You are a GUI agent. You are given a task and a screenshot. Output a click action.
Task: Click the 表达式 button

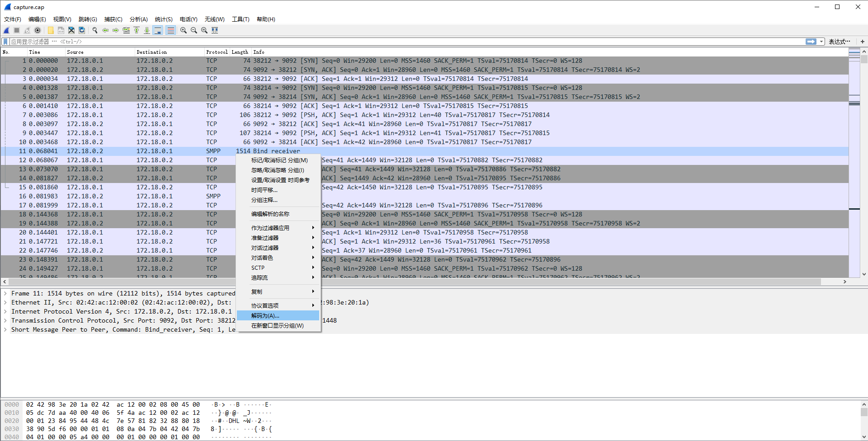click(x=840, y=42)
